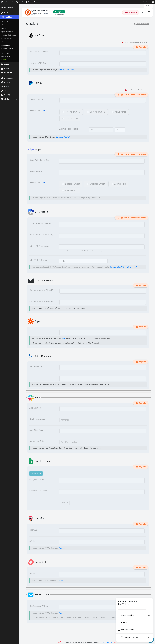Select Limit by Count in Stripe section
155x644 pixels.
point(63,191)
